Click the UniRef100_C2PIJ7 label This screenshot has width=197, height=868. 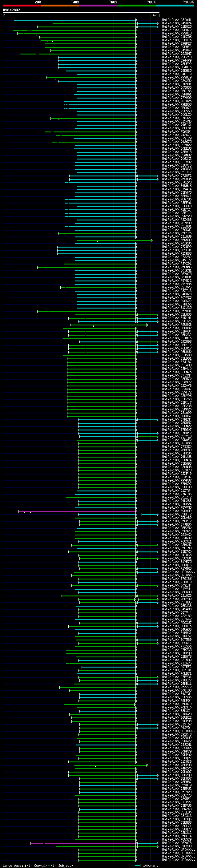pyautogui.click(x=177, y=403)
